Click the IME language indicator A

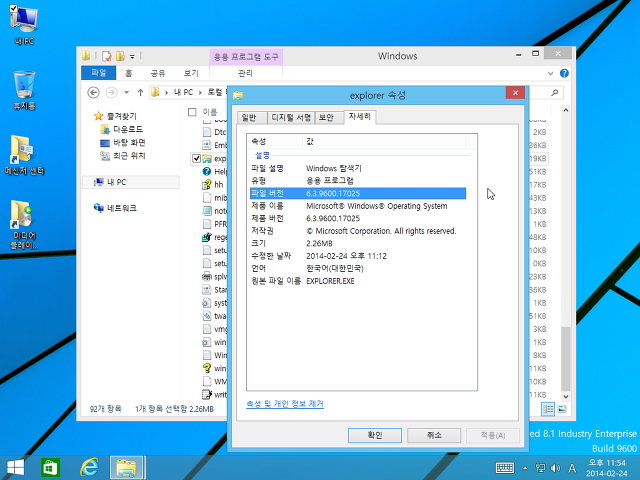point(572,468)
